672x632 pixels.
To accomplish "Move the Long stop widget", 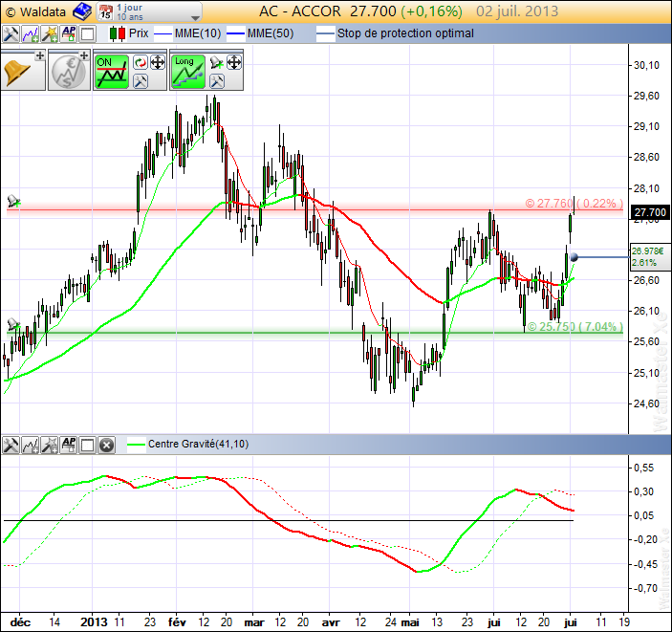I will (234, 62).
